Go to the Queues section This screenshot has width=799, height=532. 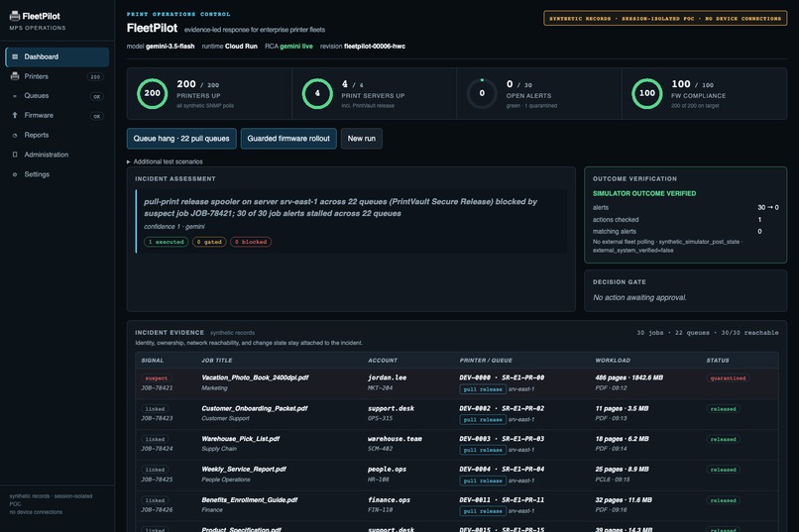click(57, 96)
